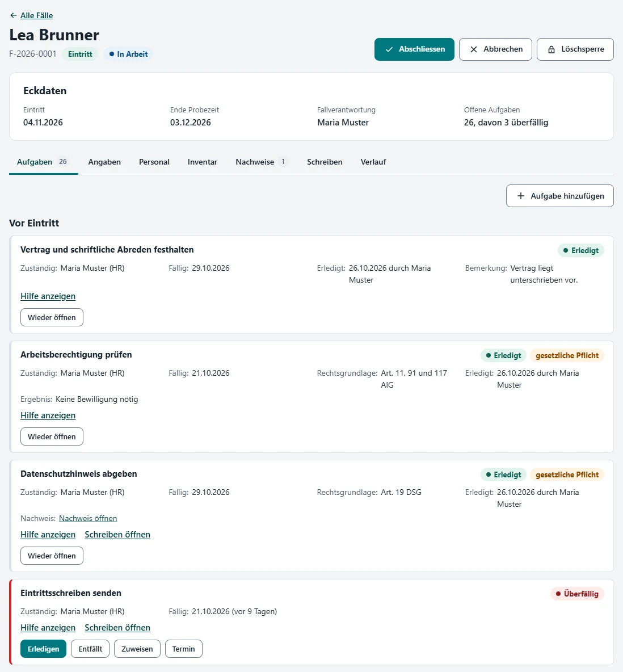Show the Verlauf tab
The height and width of the screenshot is (672, 623).
[373, 162]
